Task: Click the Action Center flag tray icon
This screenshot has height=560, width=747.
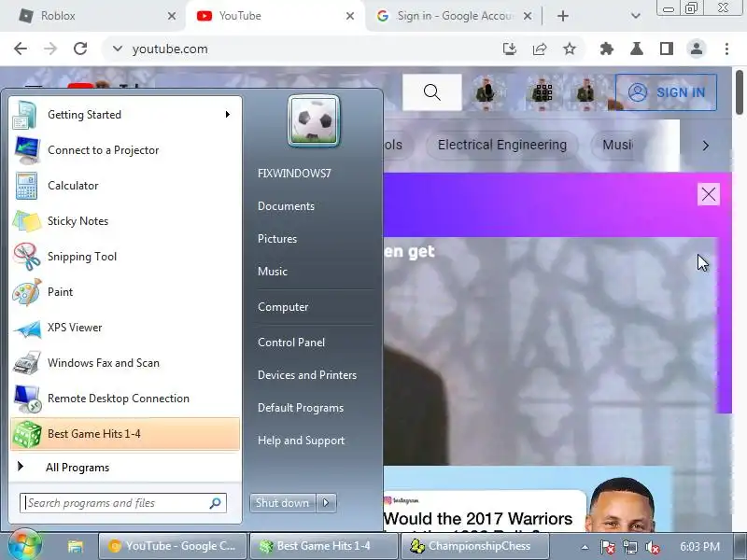Action: 608,547
